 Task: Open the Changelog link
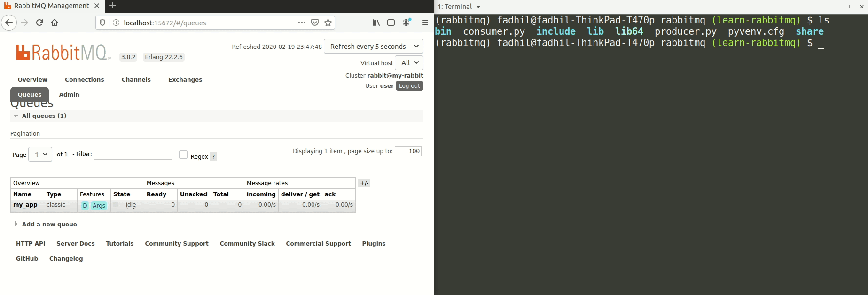pyautogui.click(x=66, y=258)
